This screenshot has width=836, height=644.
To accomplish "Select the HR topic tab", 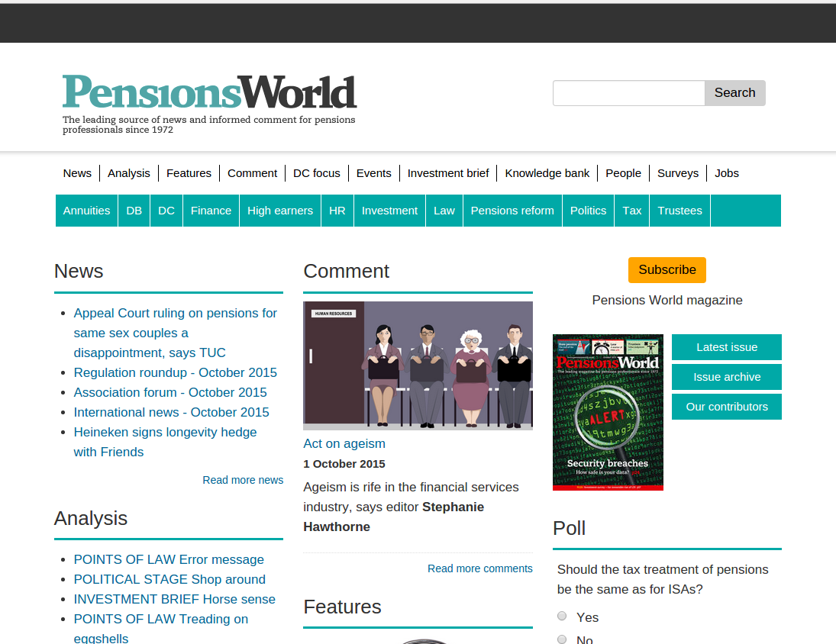I will (x=337, y=211).
